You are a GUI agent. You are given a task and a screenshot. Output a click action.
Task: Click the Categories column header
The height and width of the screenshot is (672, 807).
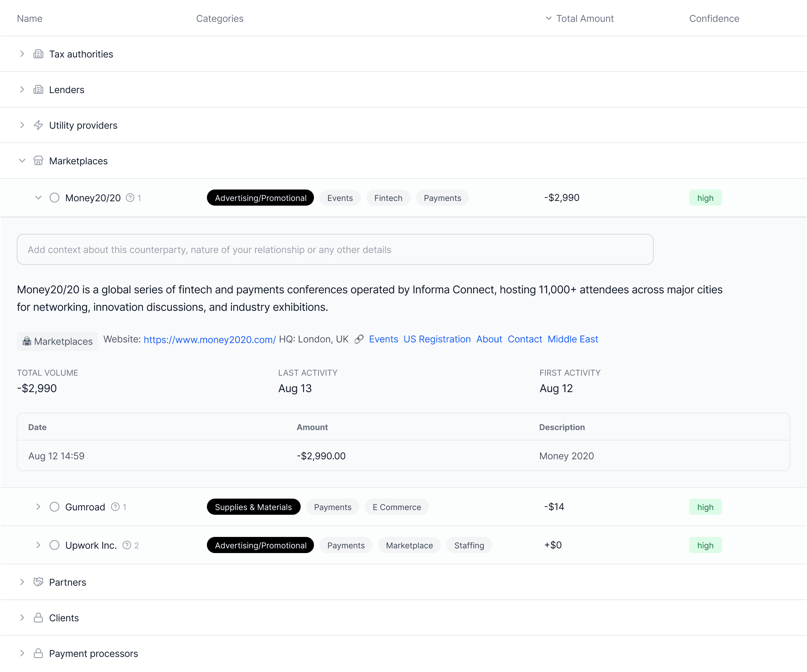pyautogui.click(x=220, y=18)
